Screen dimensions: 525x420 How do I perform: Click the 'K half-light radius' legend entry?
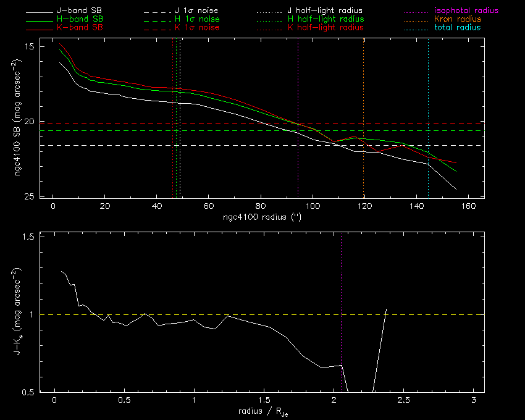[x=325, y=28]
